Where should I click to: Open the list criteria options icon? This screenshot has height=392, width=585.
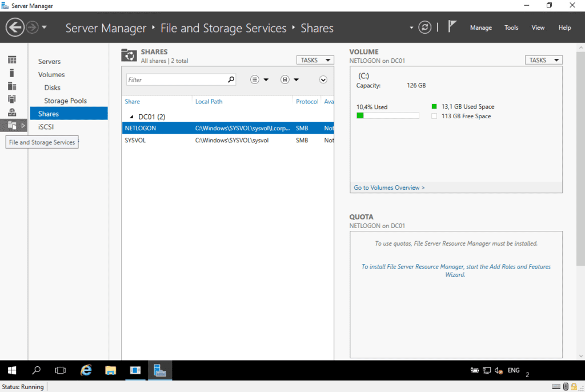click(255, 79)
